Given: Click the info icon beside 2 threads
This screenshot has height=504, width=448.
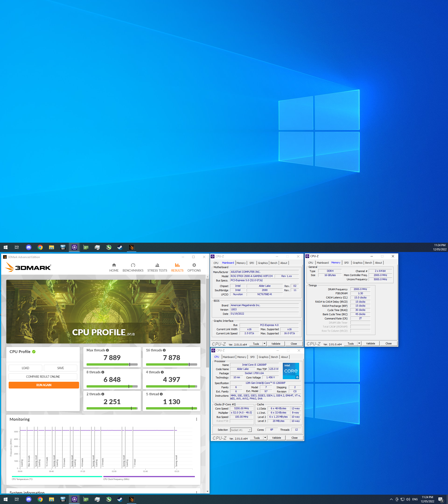Looking at the screenshot, I should click(x=103, y=394).
